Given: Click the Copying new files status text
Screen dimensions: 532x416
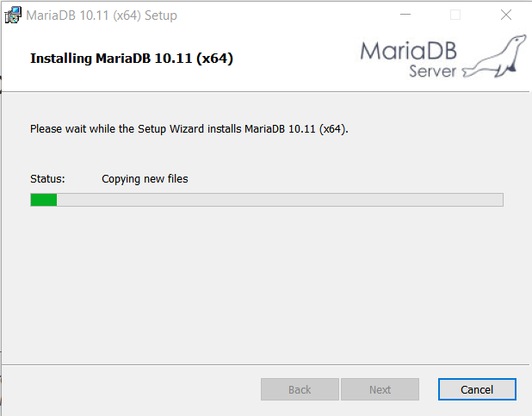Looking at the screenshot, I should [145, 179].
